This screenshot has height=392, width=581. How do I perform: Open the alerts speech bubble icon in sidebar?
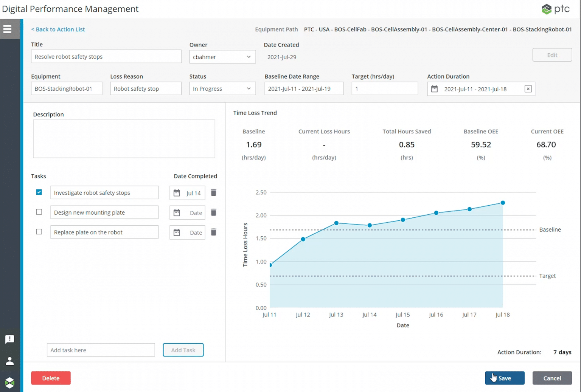point(10,339)
